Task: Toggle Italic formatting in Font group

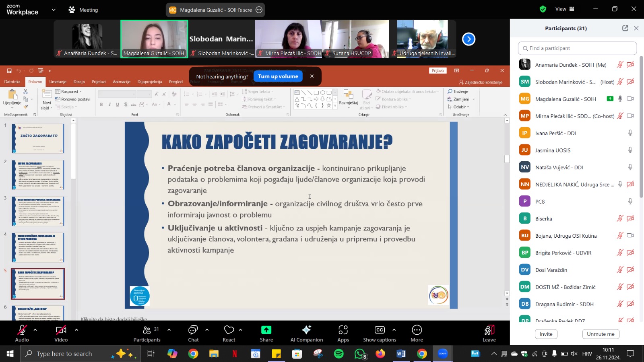Action: pos(109,105)
